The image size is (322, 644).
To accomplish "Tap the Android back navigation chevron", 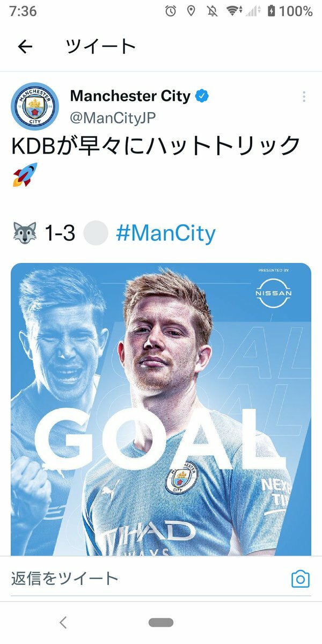I will coord(63,623).
